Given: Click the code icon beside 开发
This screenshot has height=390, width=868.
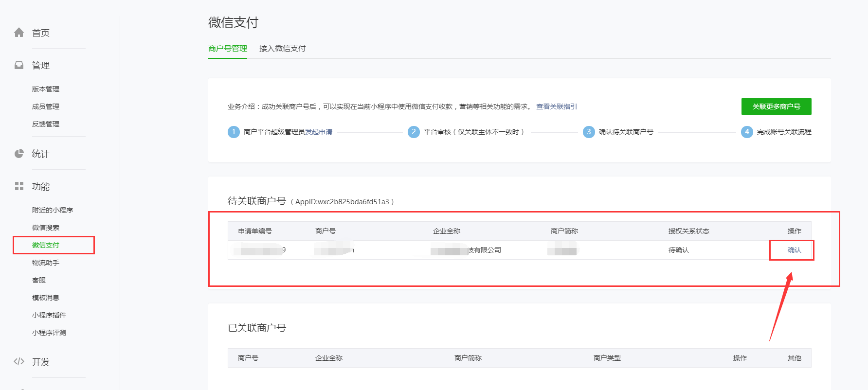Looking at the screenshot, I should click(x=19, y=361).
